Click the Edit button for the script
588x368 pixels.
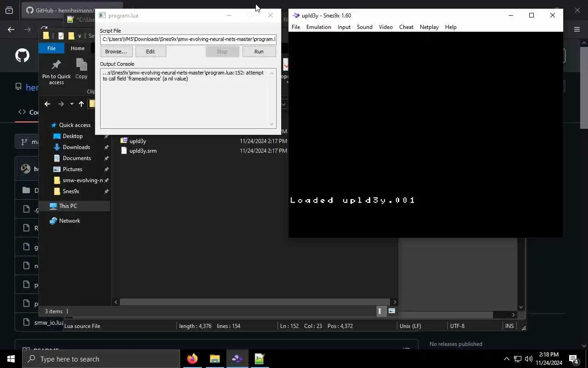click(150, 52)
